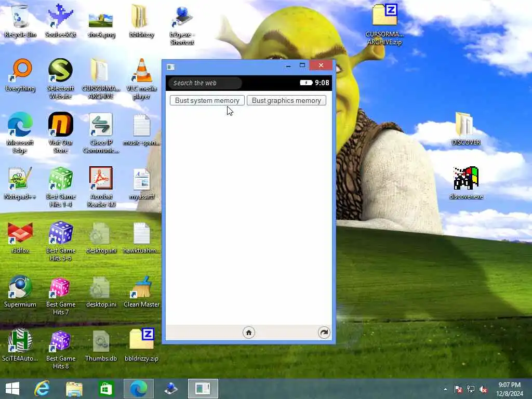Click the Bust graphics memory button
Screen dimensions: 532x399
tap(286, 100)
